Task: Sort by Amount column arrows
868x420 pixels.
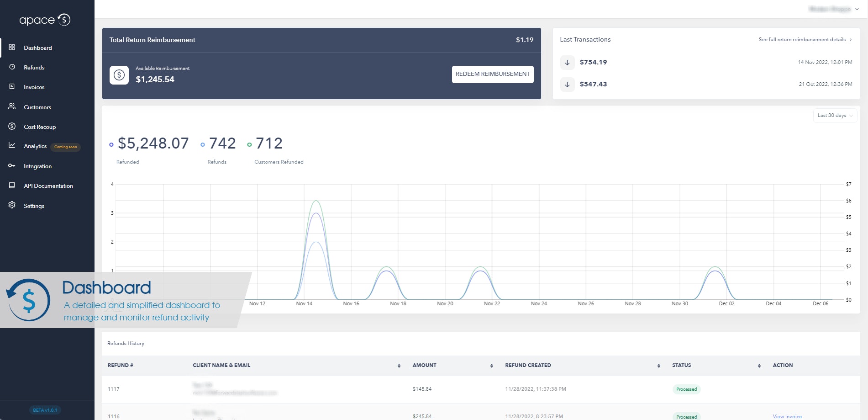Action: point(492,366)
